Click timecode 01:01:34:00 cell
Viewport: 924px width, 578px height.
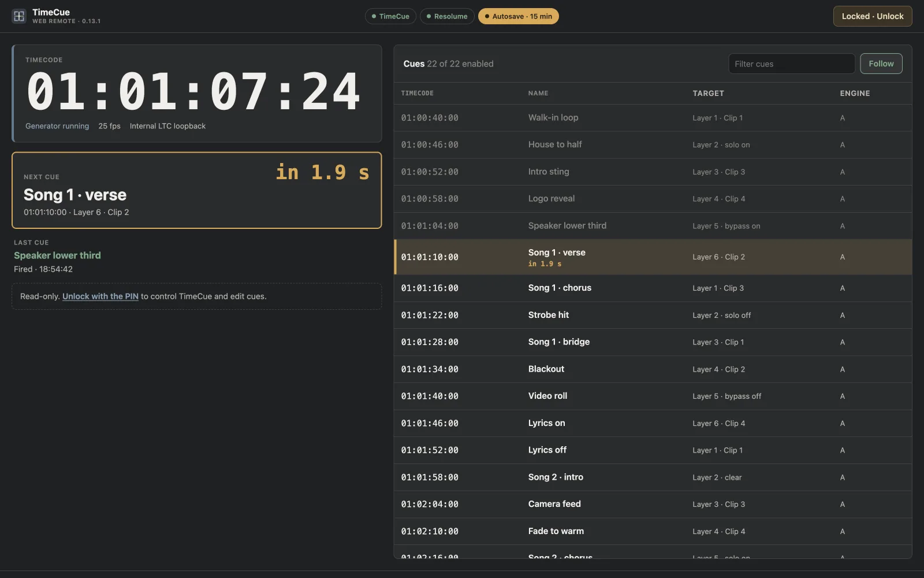click(430, 369)
